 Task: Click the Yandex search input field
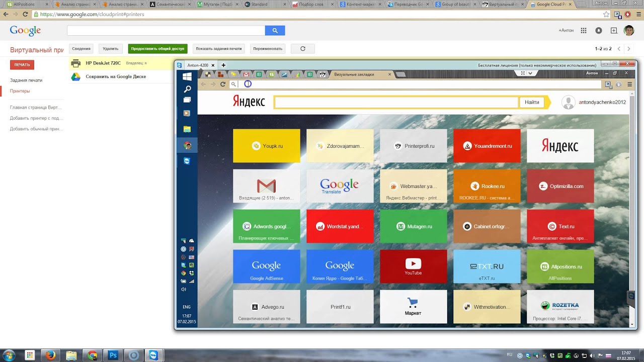tap(396, 102)
